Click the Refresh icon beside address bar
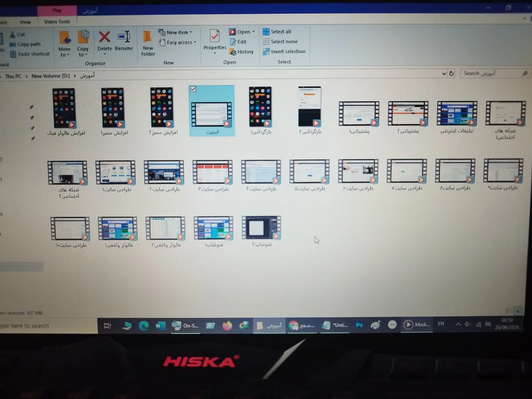532x399 pixels. (451, 73)
